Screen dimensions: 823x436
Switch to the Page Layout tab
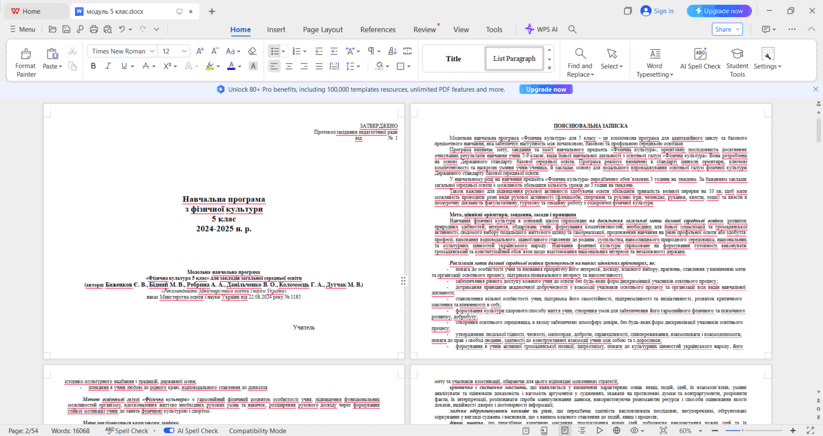tap(322, 30)
